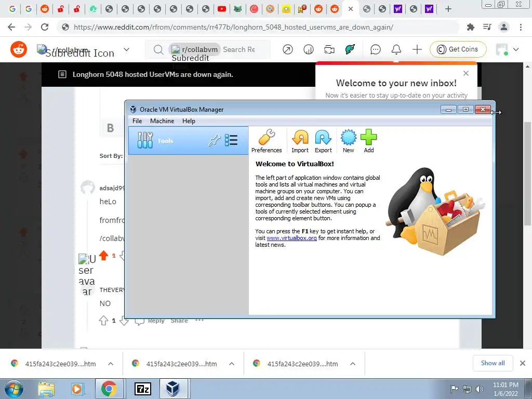Viewport: 532px width, 399px height.
Task: Select the Tools item in VirtualBox
Action: pos(188,140)
